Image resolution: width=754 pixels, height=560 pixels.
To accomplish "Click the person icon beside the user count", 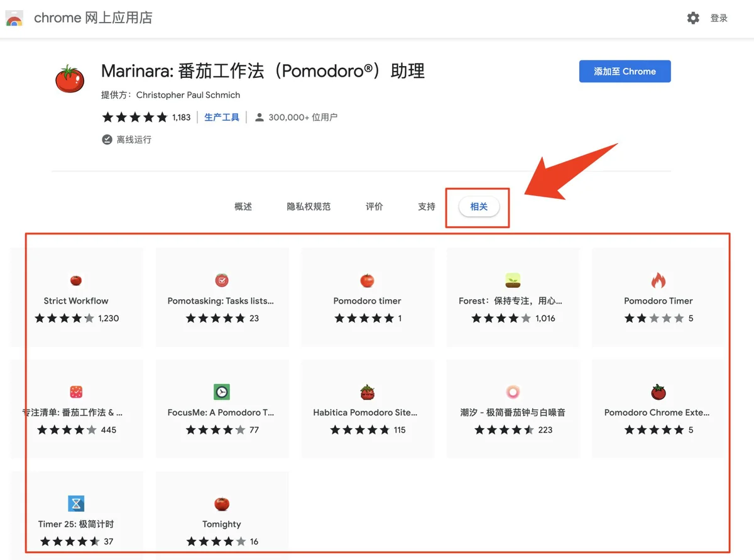I will click(x=259, y=117).
